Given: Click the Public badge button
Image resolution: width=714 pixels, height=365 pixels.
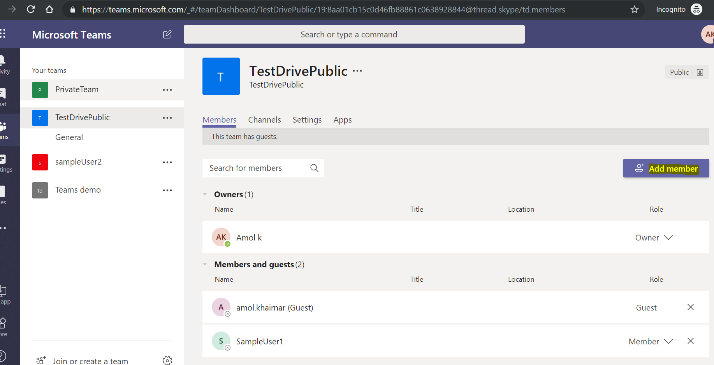Looking at the screenshot, I should pos(687,72).
